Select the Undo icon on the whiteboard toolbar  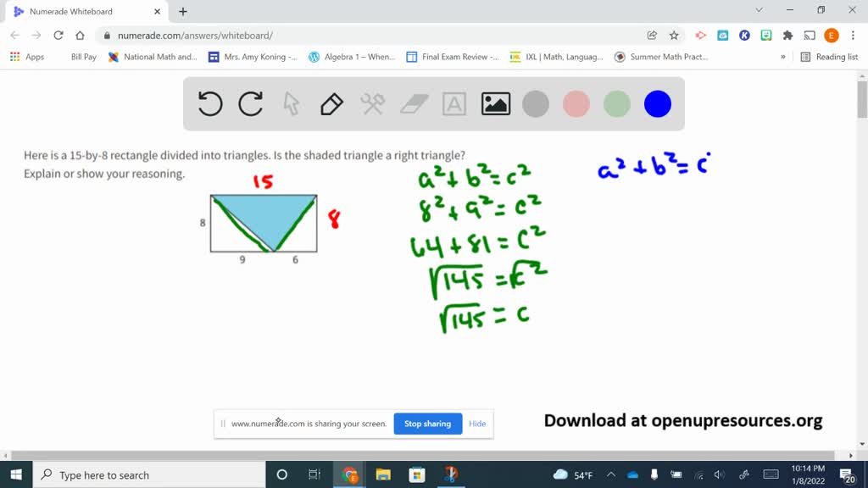[x=209, y=103]
